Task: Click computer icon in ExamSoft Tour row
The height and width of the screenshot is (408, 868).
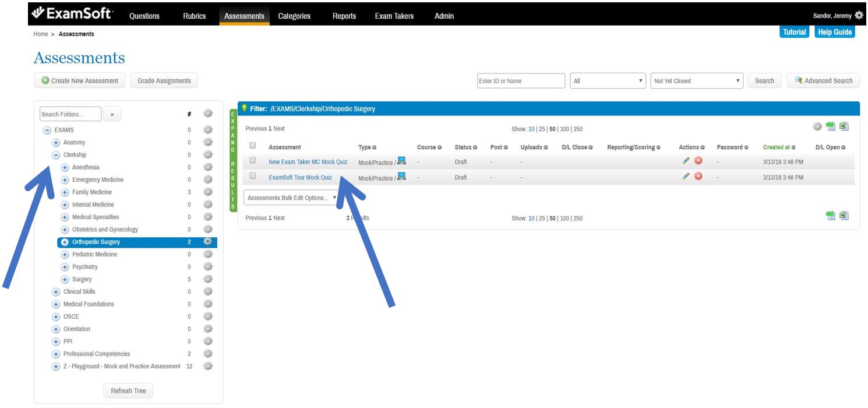Action: pos(401,176)
